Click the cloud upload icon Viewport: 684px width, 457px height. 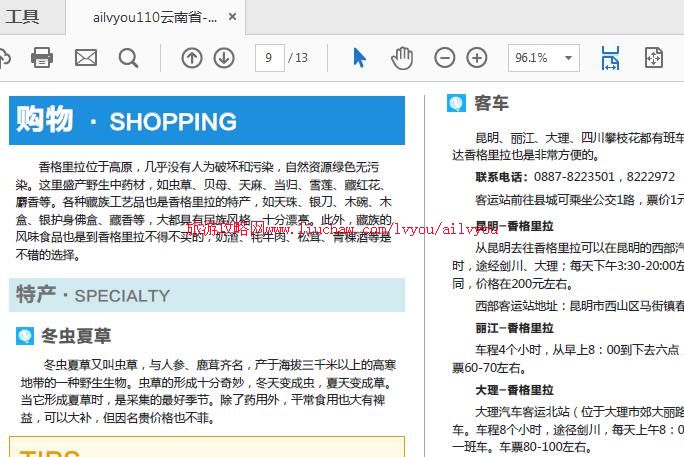click(4, 58)
